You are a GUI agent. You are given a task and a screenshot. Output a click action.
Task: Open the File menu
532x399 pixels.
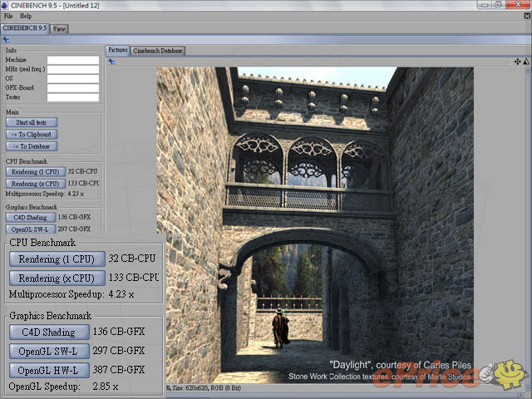[x=8, y=16]
